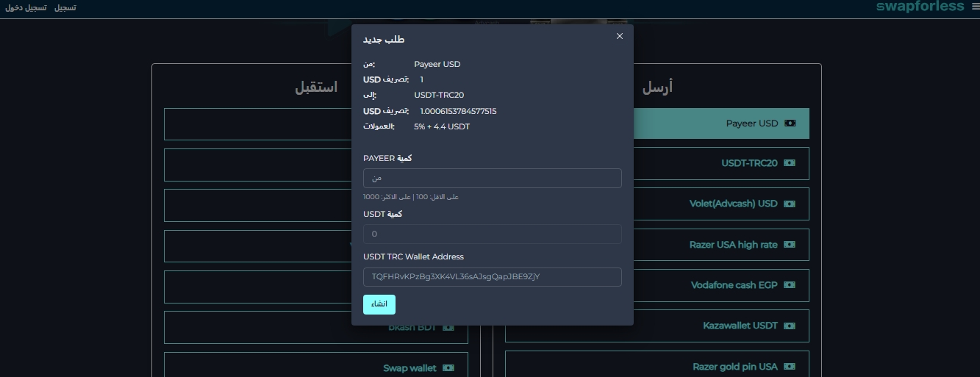Click money icon beside Swap wallet
The image size is (980, 377).
[448, 368]
